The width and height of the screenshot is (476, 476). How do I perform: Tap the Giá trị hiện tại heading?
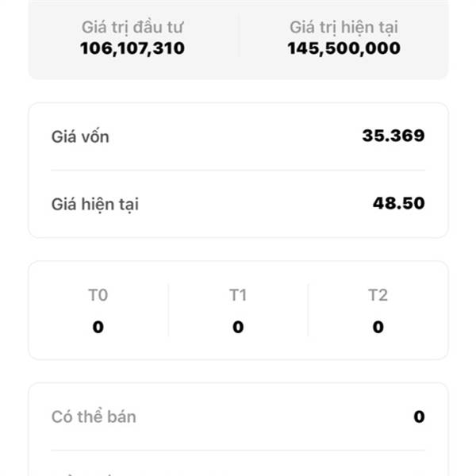click(x=344, y=27)
